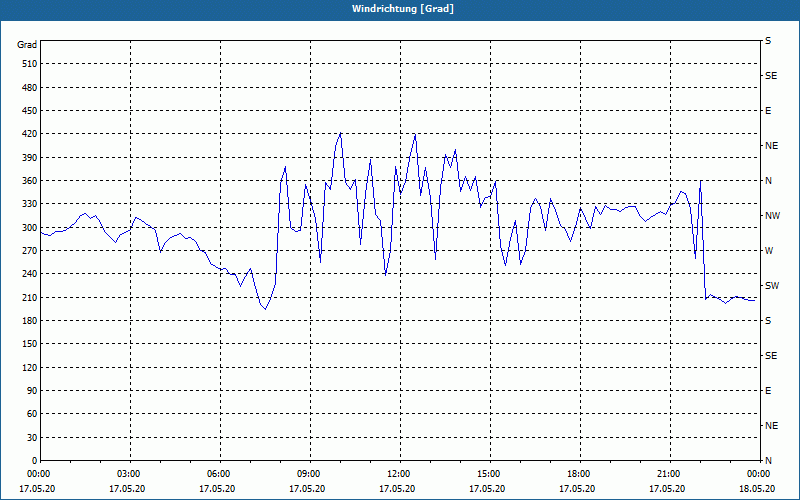This screenshot has height=500, width=800.
Task: Select the "Grad" unit label on the y-axis
Action: [x=27, y=45]
